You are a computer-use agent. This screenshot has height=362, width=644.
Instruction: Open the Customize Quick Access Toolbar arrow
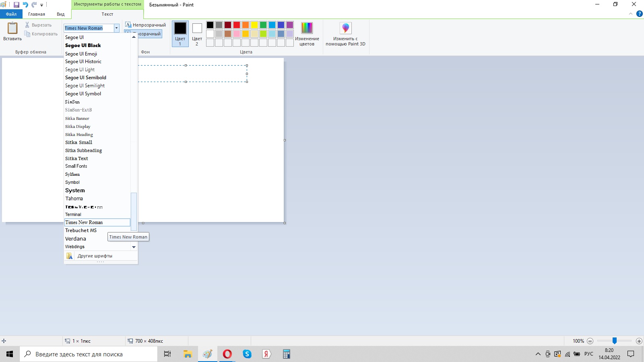pos(41,5)
